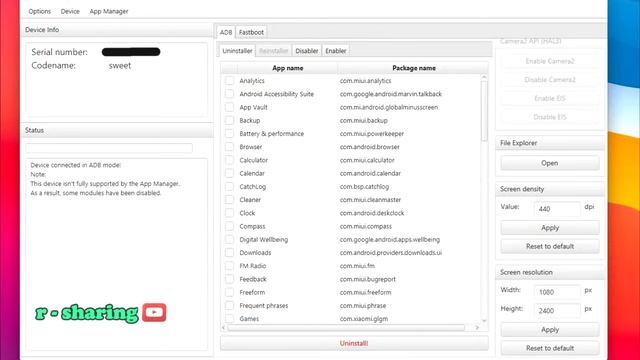Check the App Vault checkbox
This screenshot has width=640, height=360.
229,107
